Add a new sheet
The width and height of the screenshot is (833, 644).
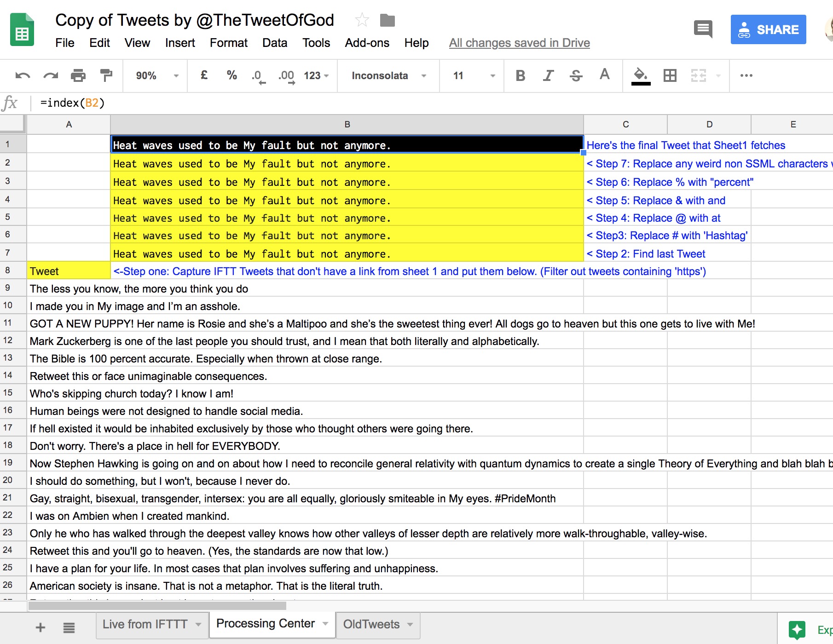point(40,627)
